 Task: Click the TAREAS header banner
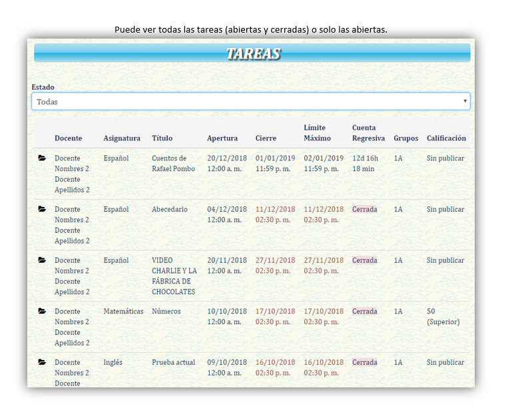252,53
